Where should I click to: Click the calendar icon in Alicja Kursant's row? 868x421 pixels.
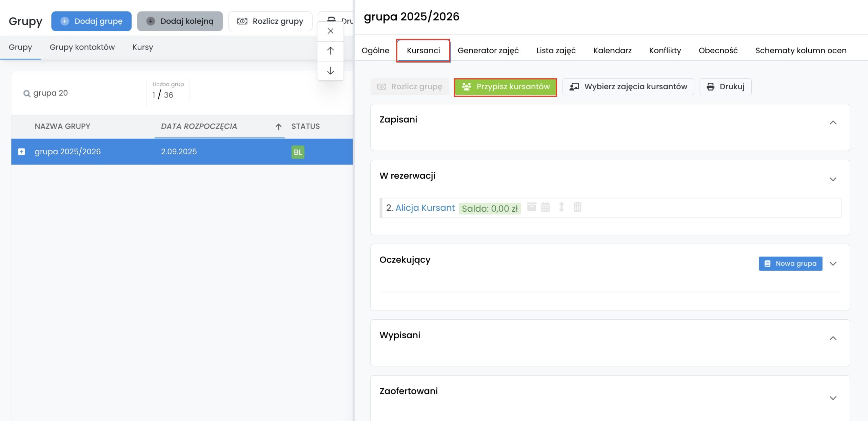pyautogui.click(x=545, y=207)
